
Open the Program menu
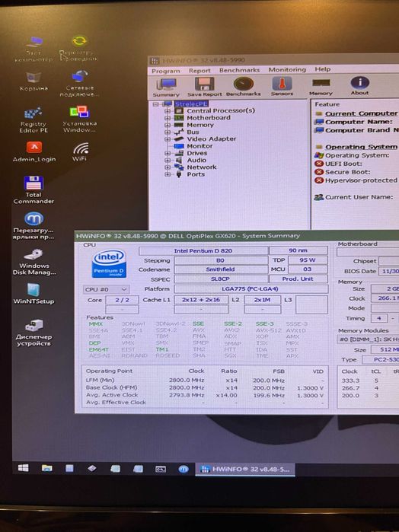(166, 71)
